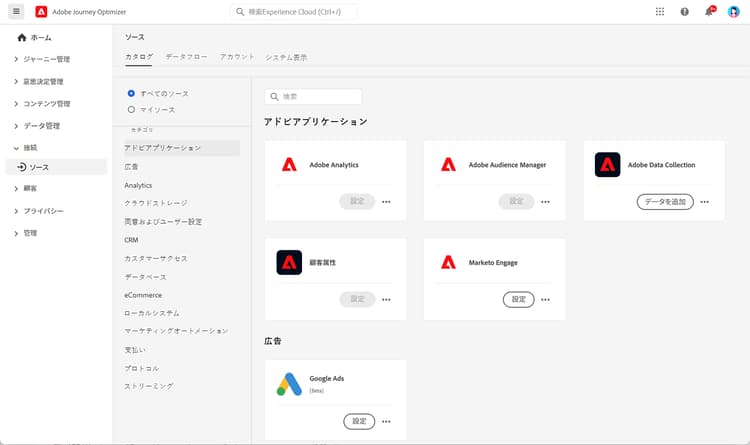Switch to the データフロー tab

(187, 57)
